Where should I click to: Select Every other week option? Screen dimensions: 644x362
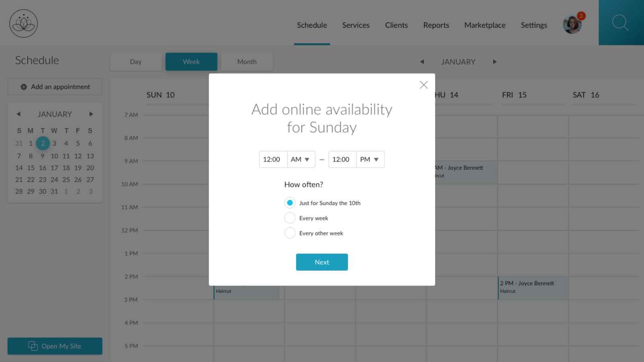pyautogui.click(x=314, y=233)
